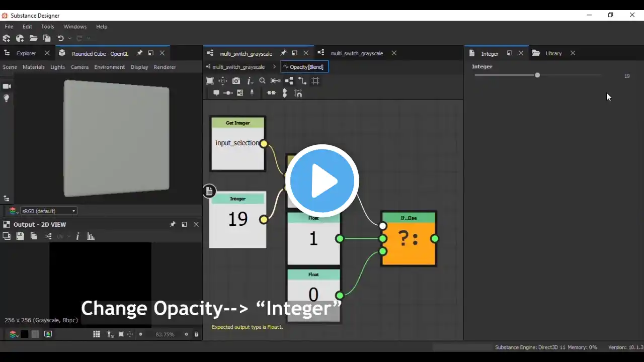Image resolution: width=644 pixels, height=362 pixels.
Task: Open the histogram icon in 2D View toolbar
Action: [91, 236]
